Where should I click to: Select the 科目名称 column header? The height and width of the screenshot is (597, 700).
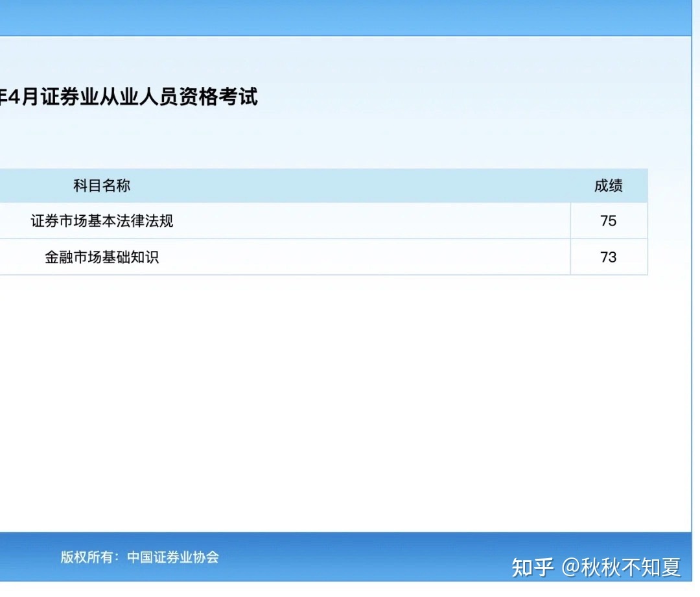102,186
